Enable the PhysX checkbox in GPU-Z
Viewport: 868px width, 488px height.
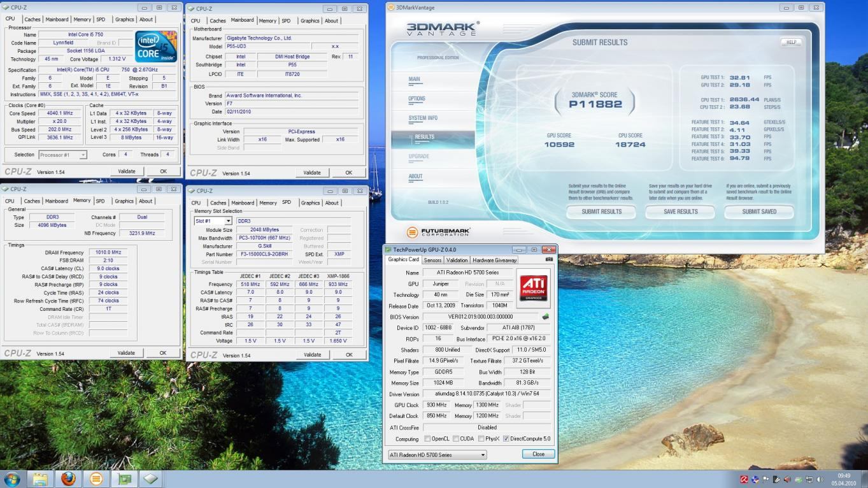[x=481, y=439]
